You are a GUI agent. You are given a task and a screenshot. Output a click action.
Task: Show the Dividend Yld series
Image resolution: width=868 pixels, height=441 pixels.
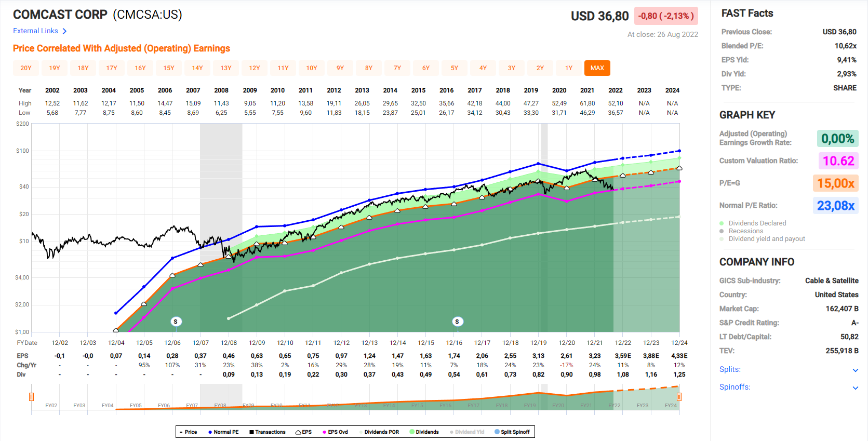point(467,432)
